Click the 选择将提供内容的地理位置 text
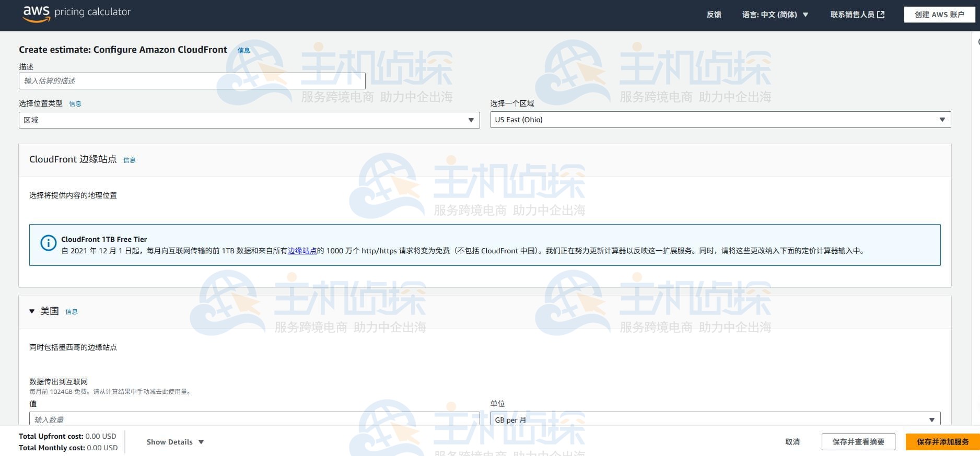Image resolution: width=980 pixels, height=456 pixels. (x=73, y=195)
